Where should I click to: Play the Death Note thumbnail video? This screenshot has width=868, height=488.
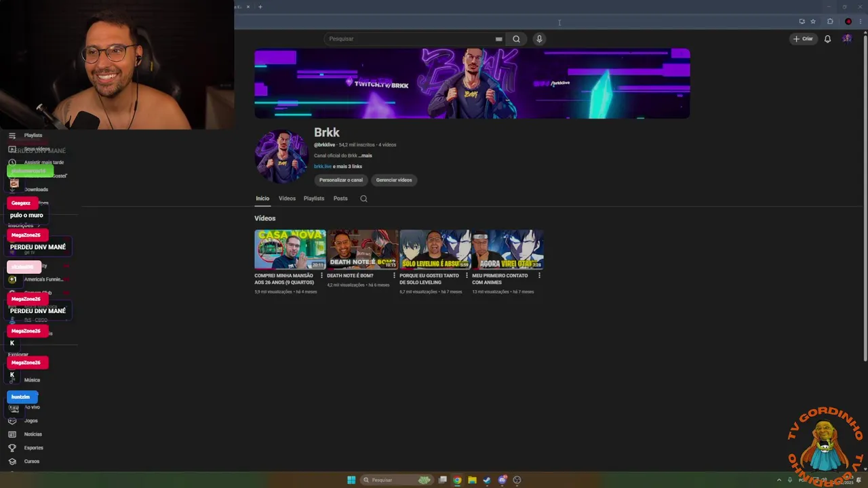pos(363,249)
